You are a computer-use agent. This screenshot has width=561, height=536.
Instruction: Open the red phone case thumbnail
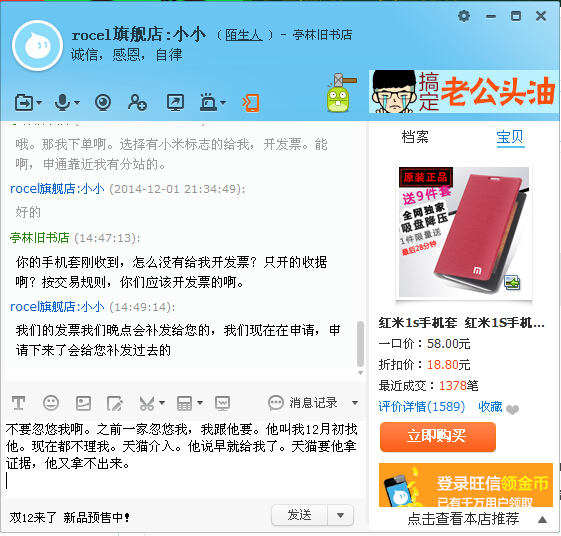464,232
